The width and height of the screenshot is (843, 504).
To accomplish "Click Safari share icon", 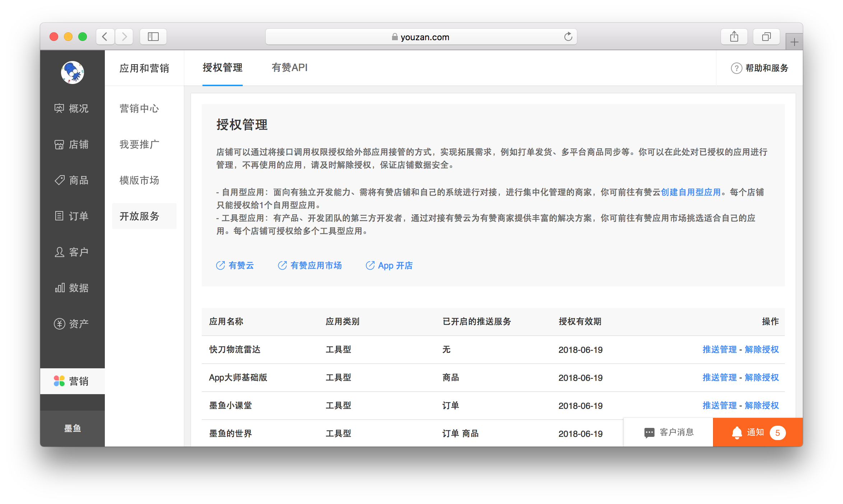I will tap(734, 37).
